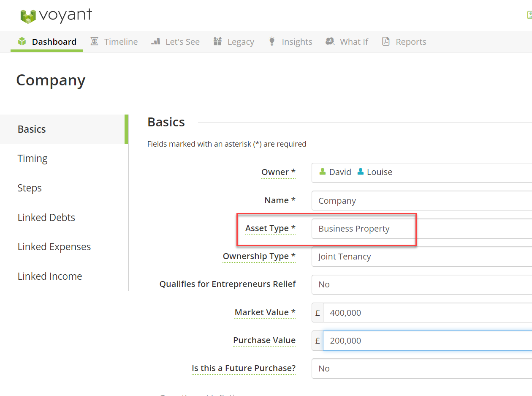This screenshot has height=396, width=532.
Task: Click the Qualifies for Entrepreneurs Relief label
Action: point(228,284)
